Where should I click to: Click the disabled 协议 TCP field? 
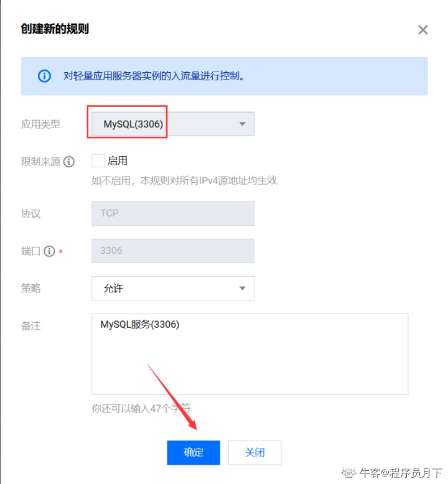point(172,213)
